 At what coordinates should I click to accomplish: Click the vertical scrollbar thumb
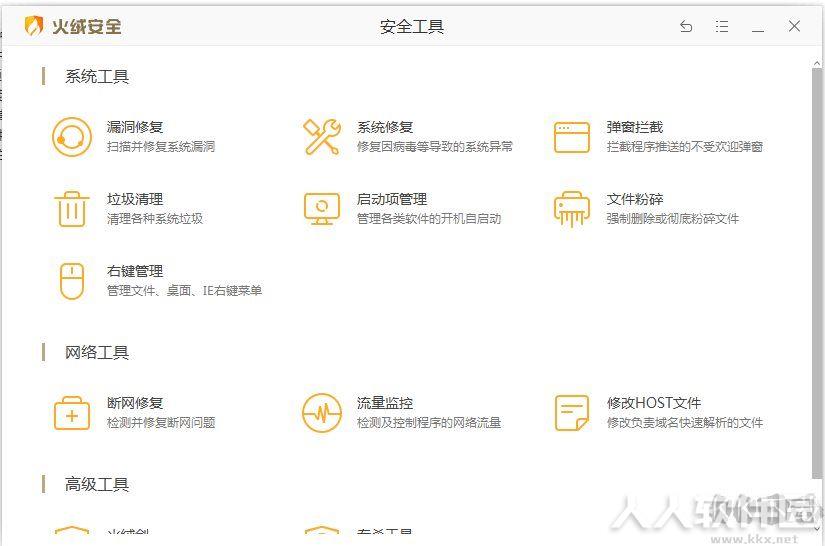(x=817, y=274)
